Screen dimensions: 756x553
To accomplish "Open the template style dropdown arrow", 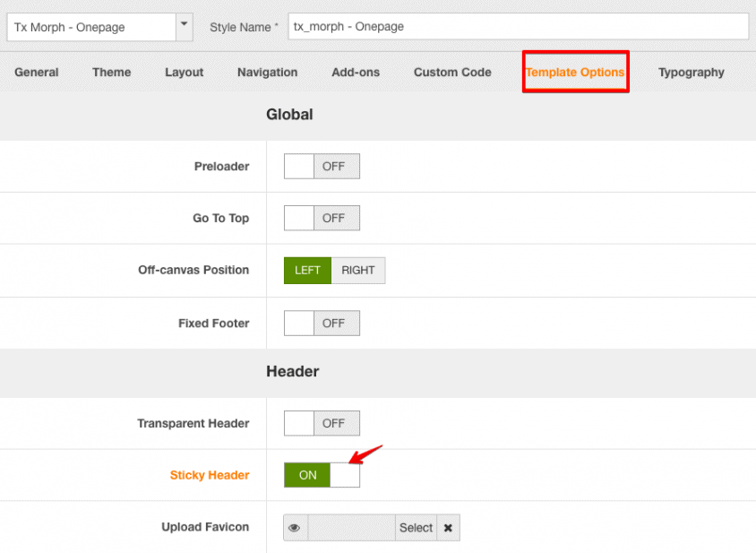I will 185,27.
